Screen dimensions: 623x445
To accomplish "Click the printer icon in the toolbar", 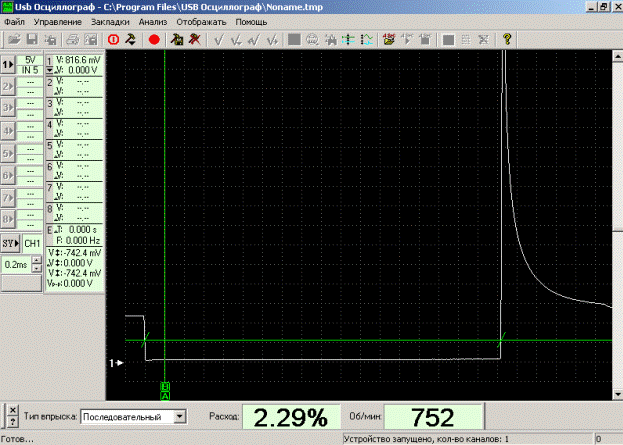I will coord(72,39).
